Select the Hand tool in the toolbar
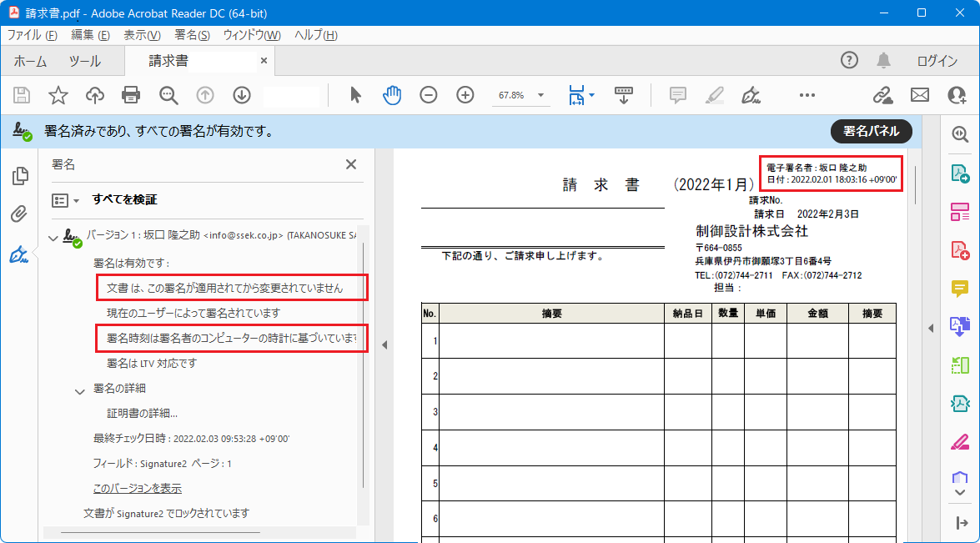 pos(391,94)
